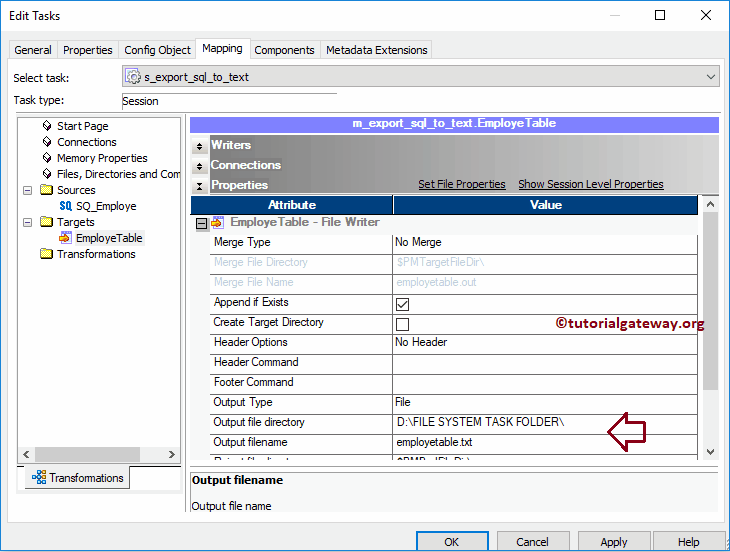
Task: Expand the Writers section
Action: coord(200,146)
